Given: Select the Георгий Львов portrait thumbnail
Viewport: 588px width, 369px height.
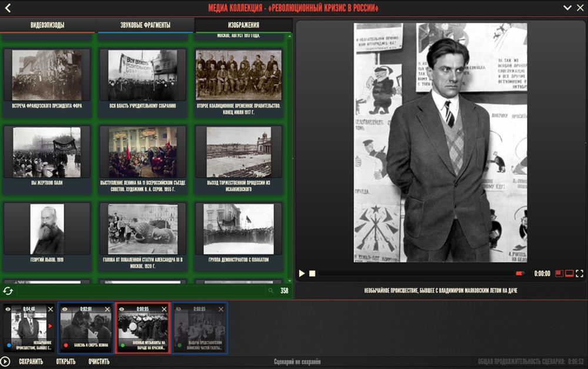Looking at the screenshot, I should 47,230.
